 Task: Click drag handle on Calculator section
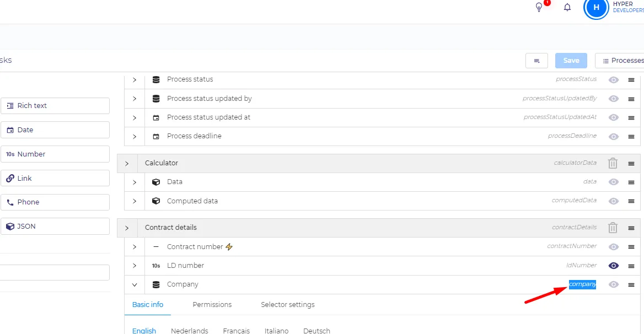[x=631, y=164]
